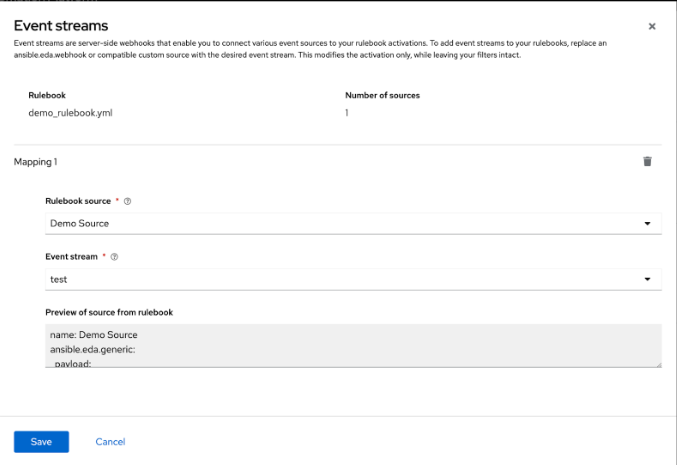Click the Event streams dialog title
Viewport: 677px width, 465px height.
click(61, 25)
